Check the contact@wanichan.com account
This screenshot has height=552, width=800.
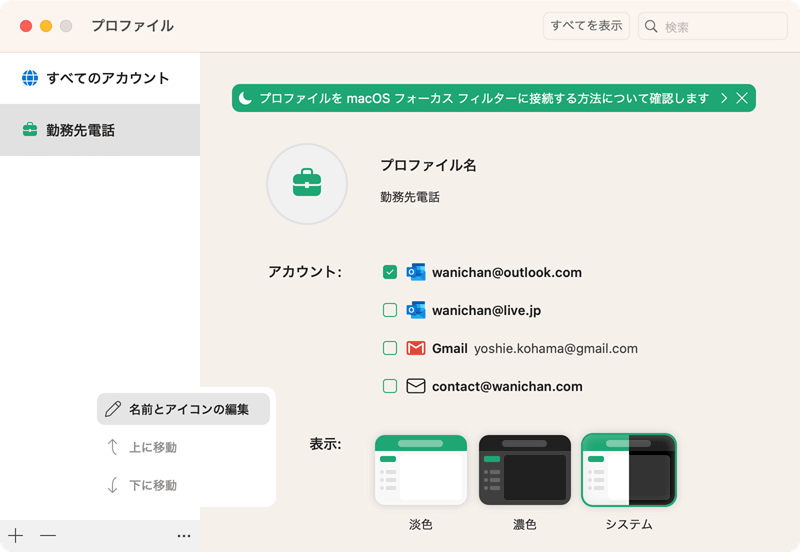pos(390,386)
